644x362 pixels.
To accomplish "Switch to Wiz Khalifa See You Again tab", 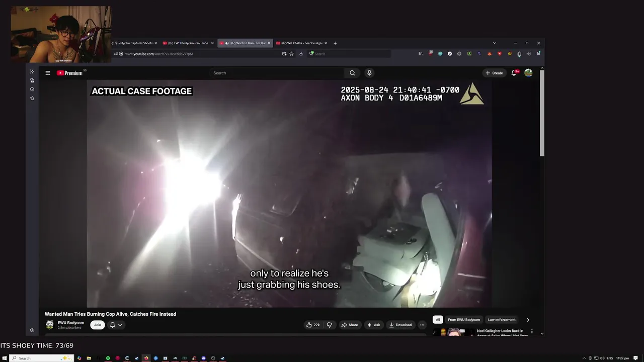I will click(300, 43).
